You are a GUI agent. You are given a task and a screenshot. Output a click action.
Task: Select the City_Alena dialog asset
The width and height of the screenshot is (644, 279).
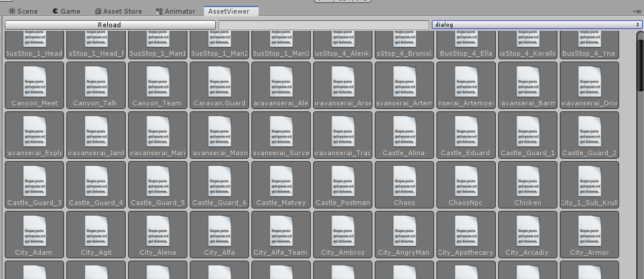coord(158,235)
